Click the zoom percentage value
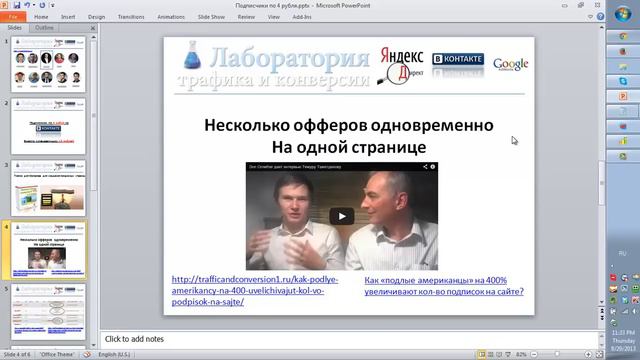Screen dimensions: 640x360 click(x=521, y=354)
